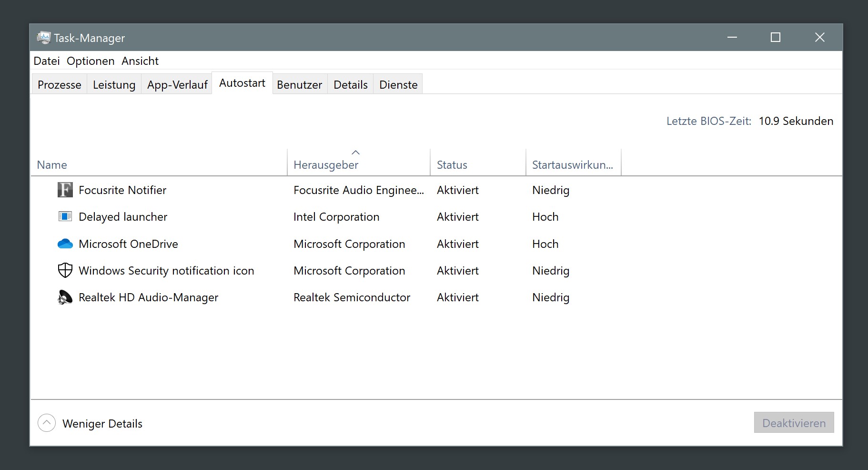This screenshot has width=868, height=470.
Task: Collapse view with Weniger Details arrow
Action: [x=47, y=423]
